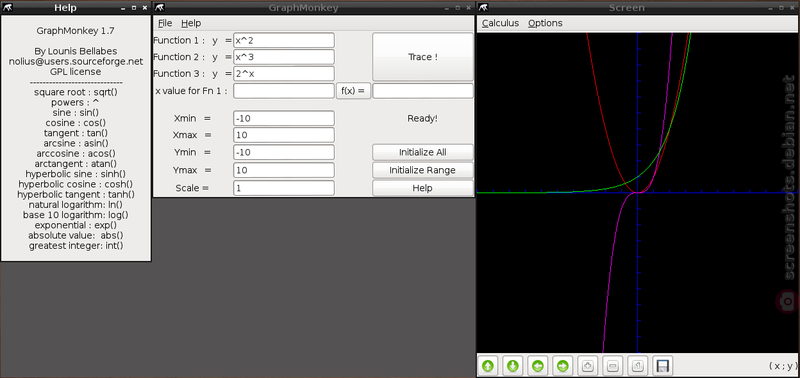This screenshot has width=800, height=378.
Task: Click the Function 1 input field containing x^2
Action: pyautogui.click(x=284, y=40)
